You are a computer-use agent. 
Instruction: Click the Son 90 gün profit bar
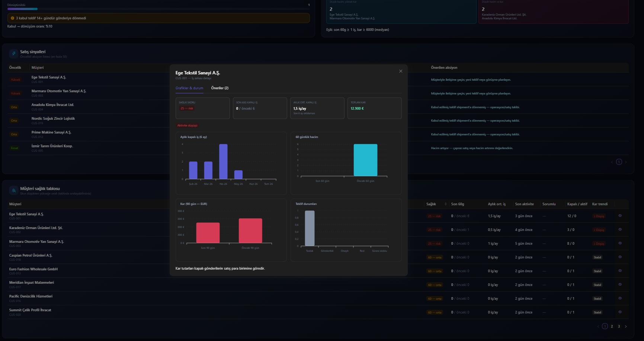coord(208,233)
